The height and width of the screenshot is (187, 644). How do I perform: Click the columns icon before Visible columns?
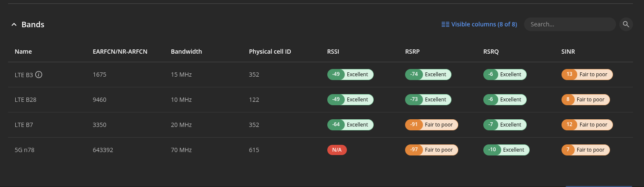point(445,24)
